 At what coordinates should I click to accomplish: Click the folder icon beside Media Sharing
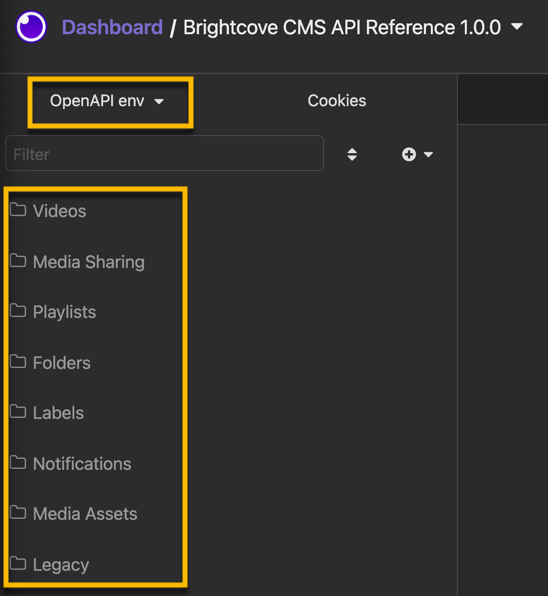click(x=18, y=260)
